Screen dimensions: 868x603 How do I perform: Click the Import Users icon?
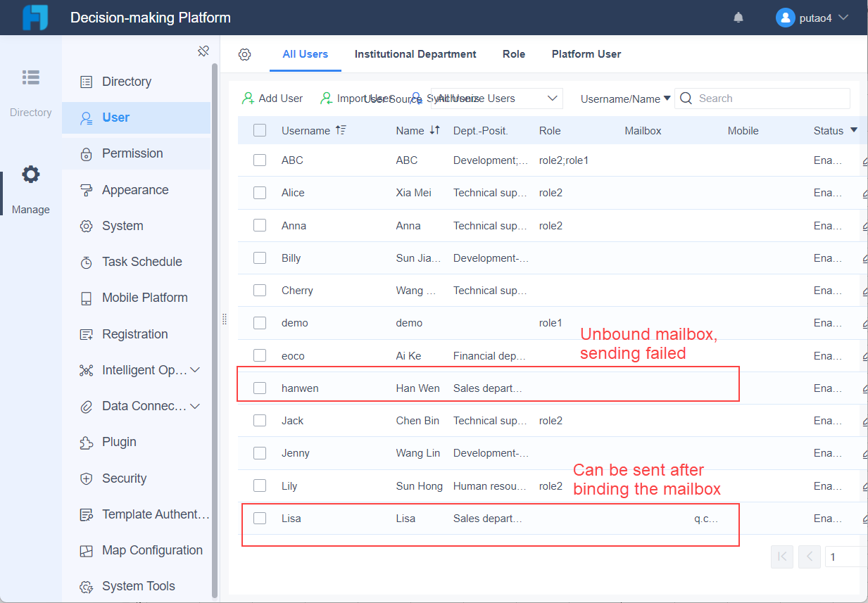326,99
